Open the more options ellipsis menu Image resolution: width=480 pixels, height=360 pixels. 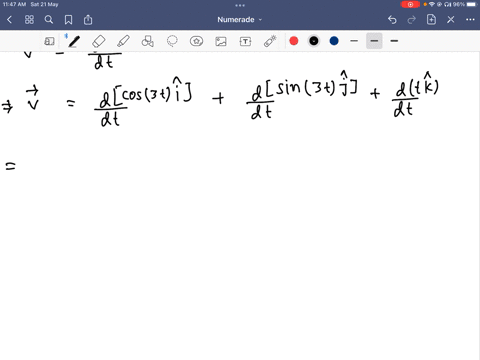click(470, 20)
